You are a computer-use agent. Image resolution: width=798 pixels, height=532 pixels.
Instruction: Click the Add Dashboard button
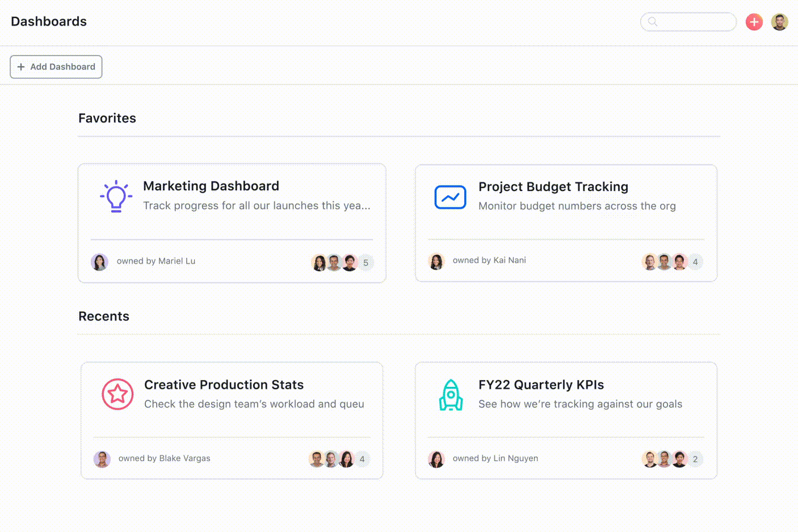[x=56, y=67]
